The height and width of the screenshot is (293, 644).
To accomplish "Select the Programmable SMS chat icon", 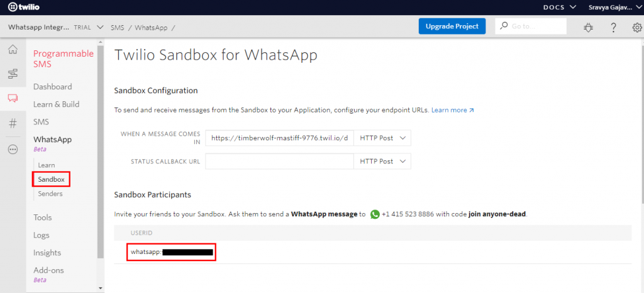I will (13, 99).
